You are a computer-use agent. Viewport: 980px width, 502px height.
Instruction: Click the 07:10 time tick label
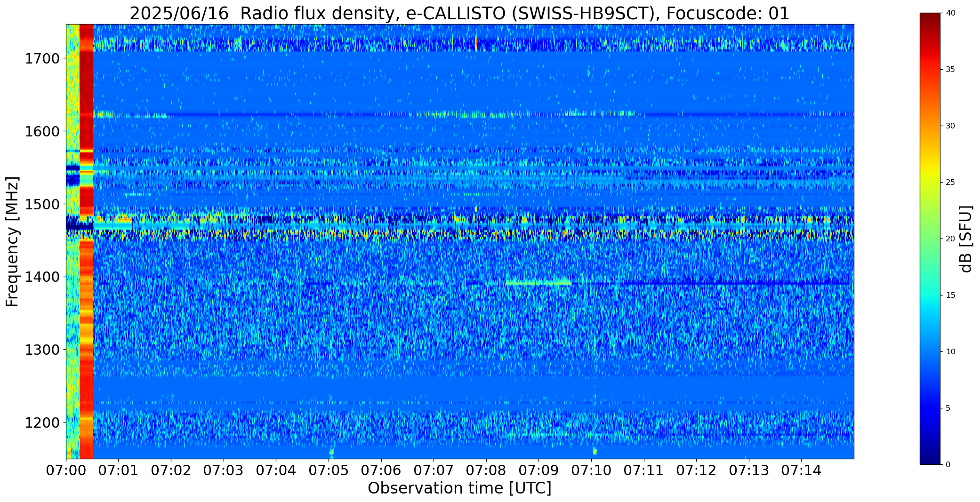[591, 470]
